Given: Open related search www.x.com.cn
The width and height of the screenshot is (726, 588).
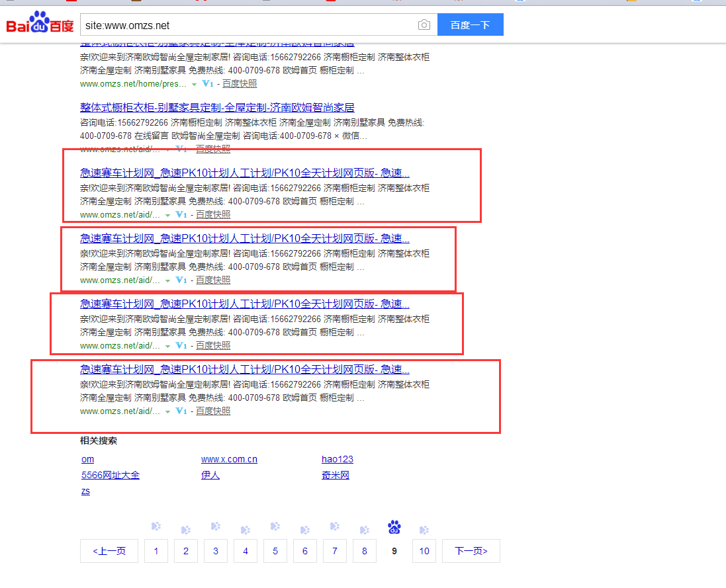Looking at the screenshot, I should 229,460.
